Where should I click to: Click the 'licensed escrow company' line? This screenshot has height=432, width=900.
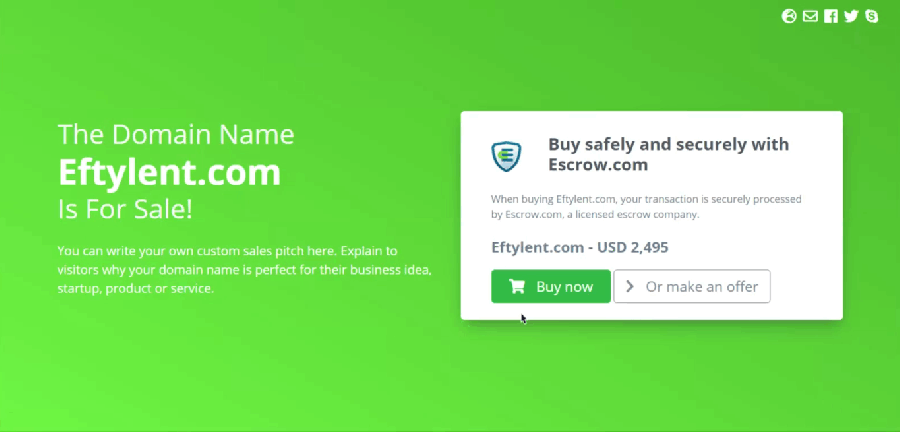tap(595, 215)
